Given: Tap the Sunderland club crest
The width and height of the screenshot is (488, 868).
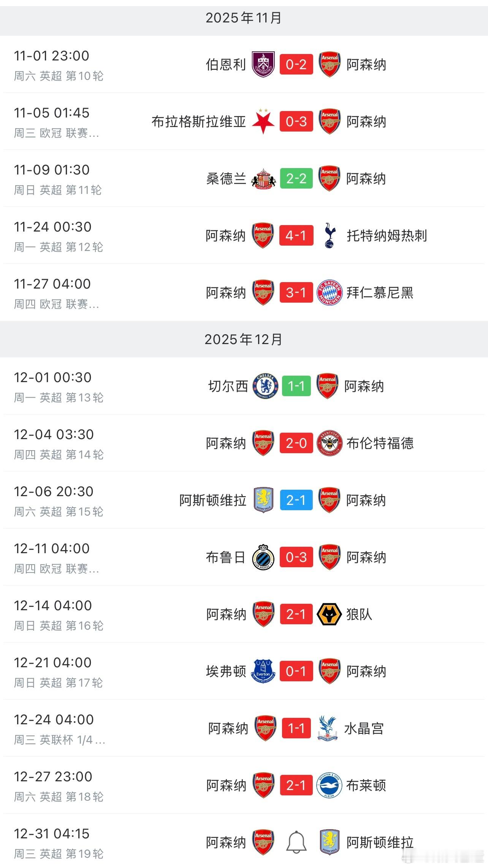Looking at the screenshot, I should [x=263, y=179].
